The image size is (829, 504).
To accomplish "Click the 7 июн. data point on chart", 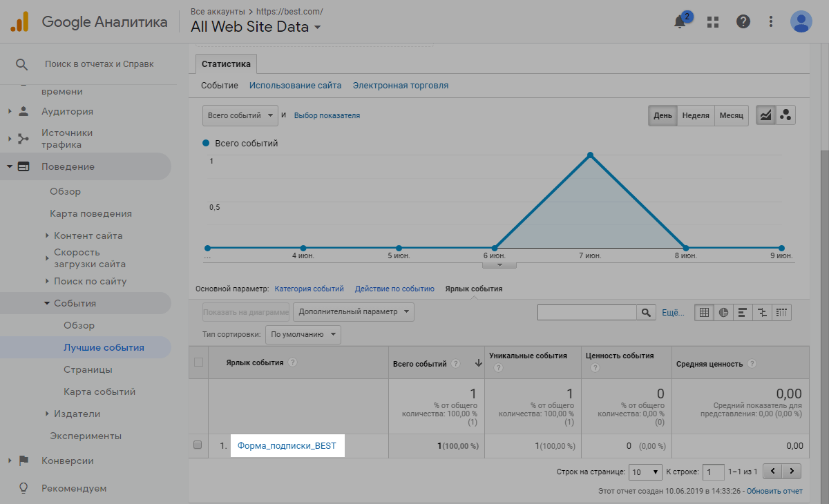I will 590,155.
